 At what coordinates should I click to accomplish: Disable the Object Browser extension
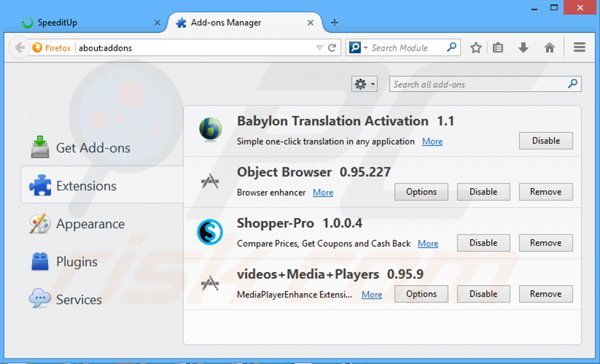483,192
